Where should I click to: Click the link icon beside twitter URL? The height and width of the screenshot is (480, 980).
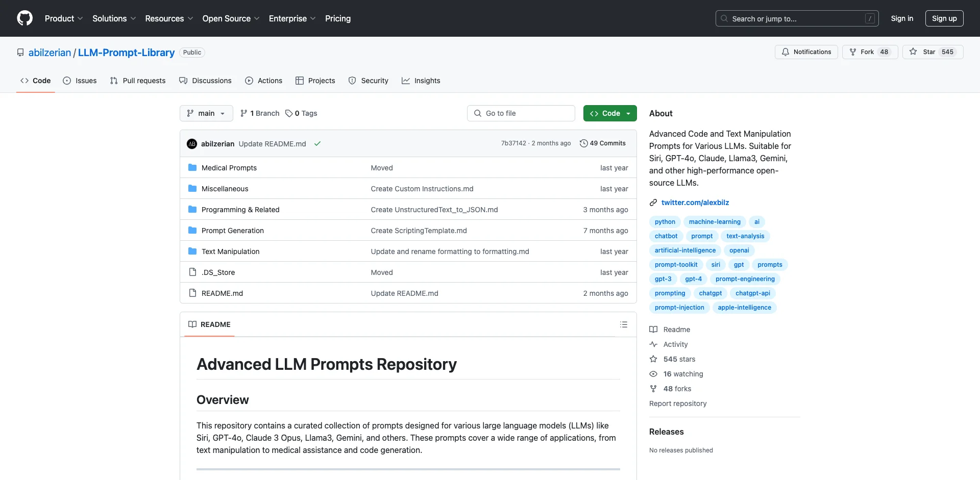[653, 203]
